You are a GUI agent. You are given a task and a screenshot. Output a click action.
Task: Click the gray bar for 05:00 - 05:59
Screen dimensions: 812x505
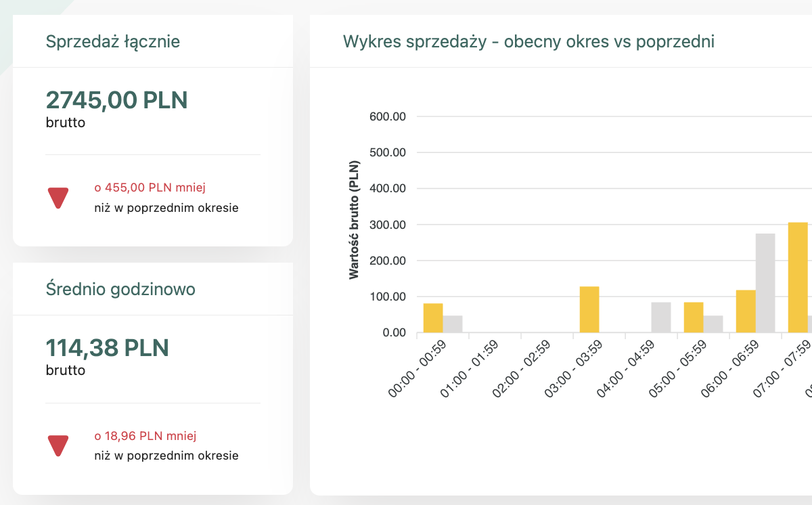(x=713, y=324)
